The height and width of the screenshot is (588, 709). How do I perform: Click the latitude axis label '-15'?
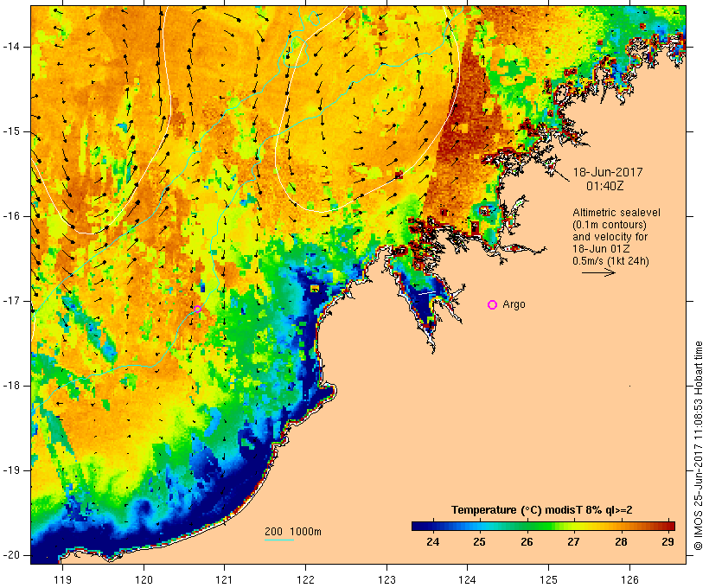[11, 131]
